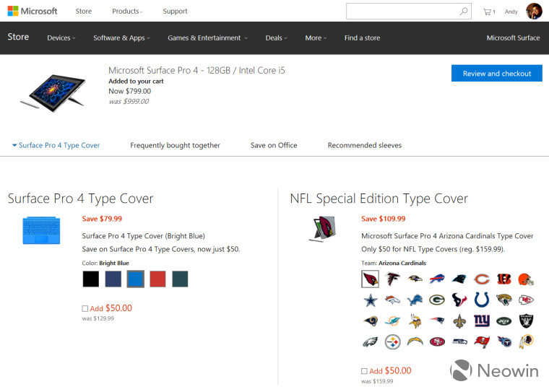Select the Chicago Bears team logo
The image size is (549, 392).
point(481,279)
